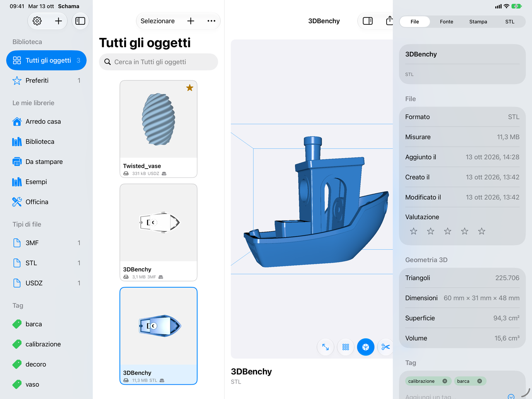Click the grid icon in viewer toolbar
Image resolution: width=532 pixels, height=399 pixels.
point(346,347)
